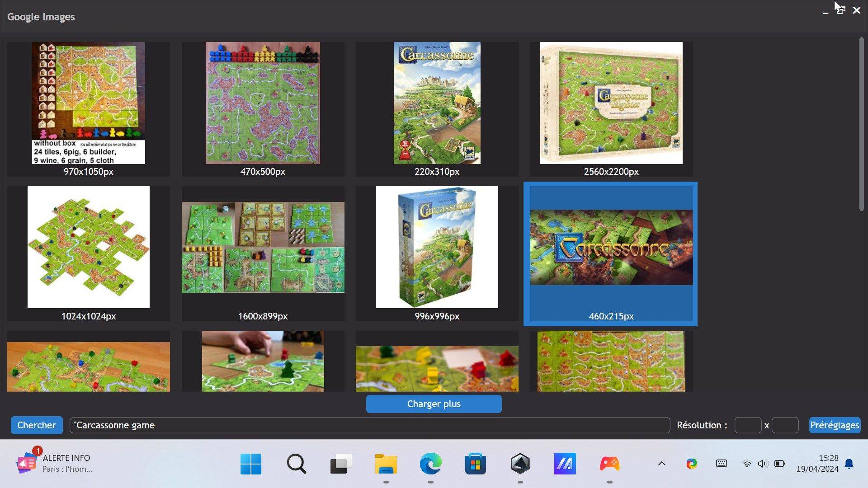Open the touch keyboard from the tray
Viewport: 868px width, 488px height.
pos(722,464)
